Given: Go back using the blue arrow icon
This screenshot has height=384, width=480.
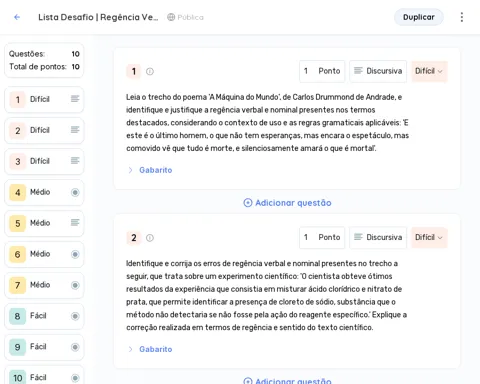Looking at the screenshot, I should 17,17.
